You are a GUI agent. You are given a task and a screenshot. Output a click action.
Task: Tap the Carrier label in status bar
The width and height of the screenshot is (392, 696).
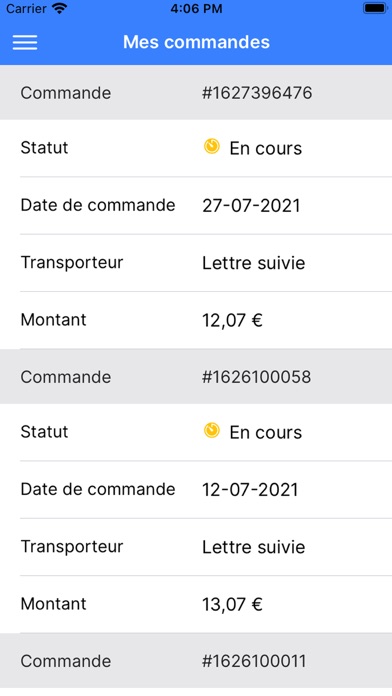tap(26, 8)
